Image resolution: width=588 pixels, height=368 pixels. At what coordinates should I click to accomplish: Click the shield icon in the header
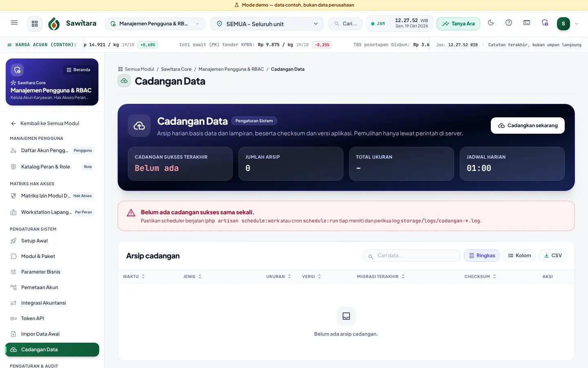click(545, 23)
